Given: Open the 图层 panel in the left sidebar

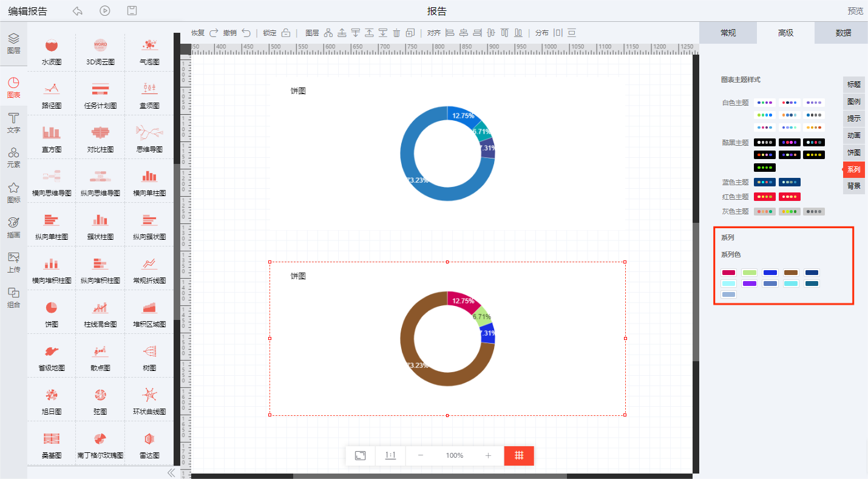Looking at the screenshot, I should tap(13, 44).
